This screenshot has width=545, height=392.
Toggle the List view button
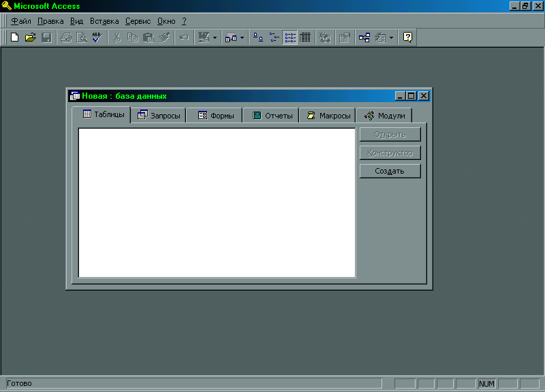(x=290, y=37)
